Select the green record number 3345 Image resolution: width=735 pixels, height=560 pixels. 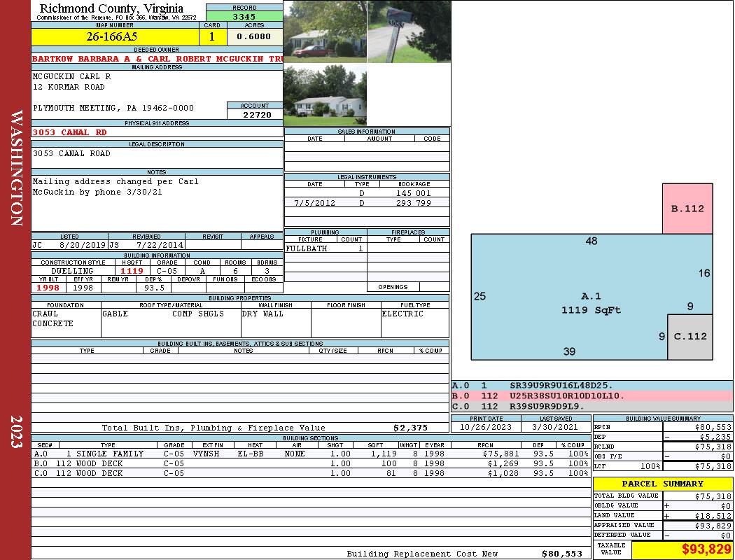(x=244, y=16)
